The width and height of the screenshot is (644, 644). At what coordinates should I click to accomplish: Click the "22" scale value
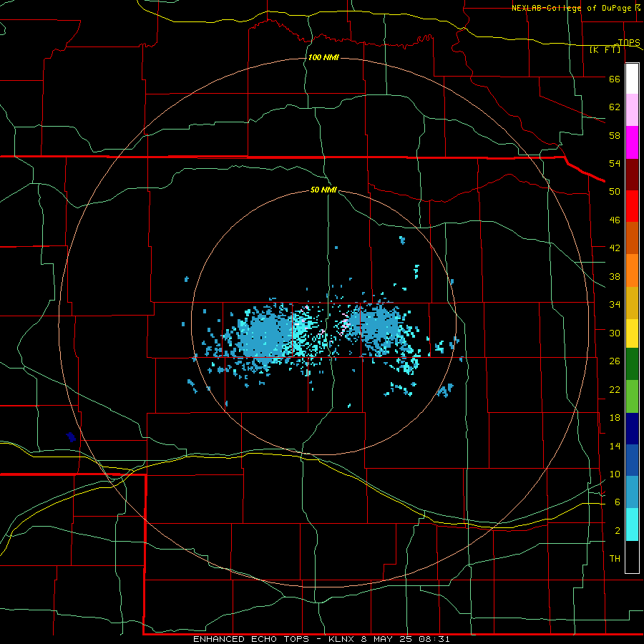coord(615,389)
